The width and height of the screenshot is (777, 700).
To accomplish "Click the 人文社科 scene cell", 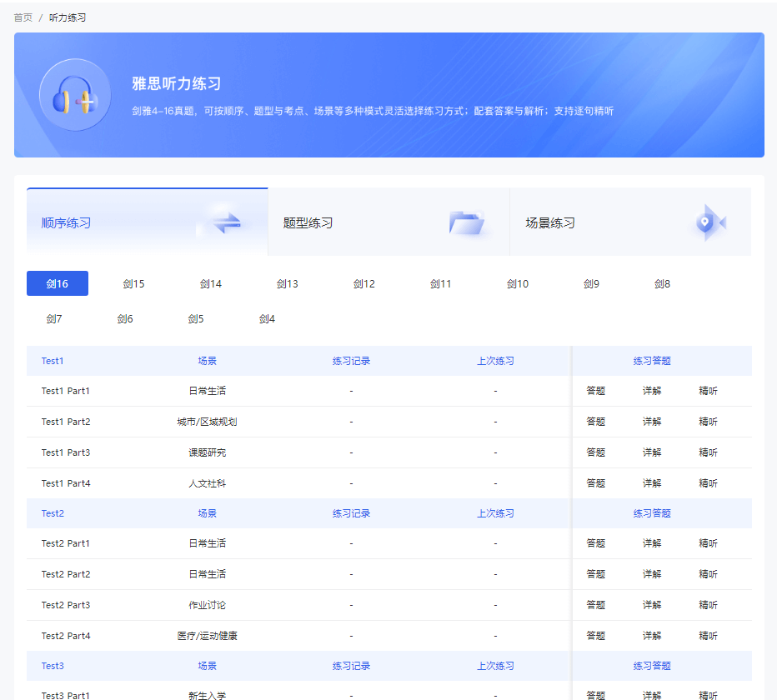I will pyautogui.click(x=207, y=483).
